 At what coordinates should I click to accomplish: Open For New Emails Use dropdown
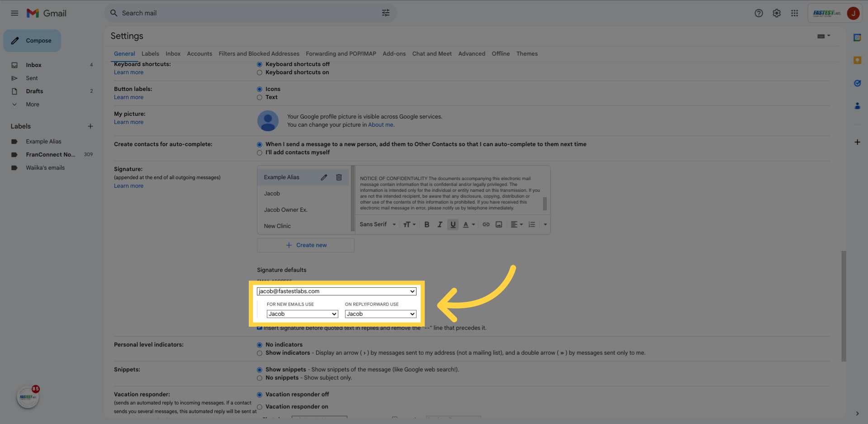point(302,314)
